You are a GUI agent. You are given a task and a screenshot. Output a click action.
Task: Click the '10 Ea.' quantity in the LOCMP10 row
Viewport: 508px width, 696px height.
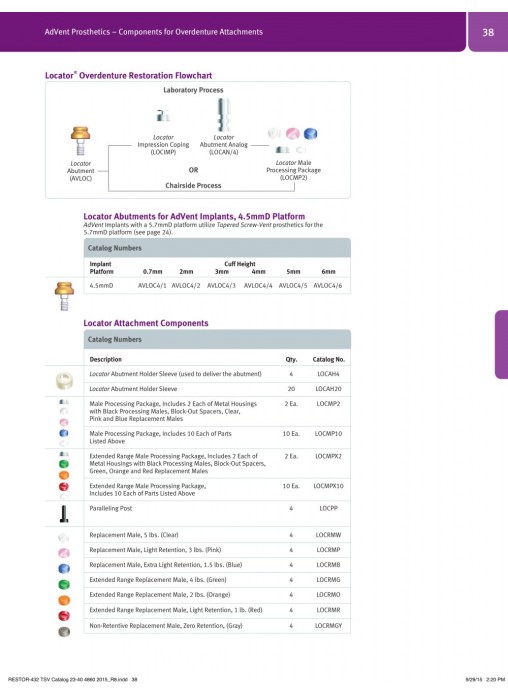[291, 434]
